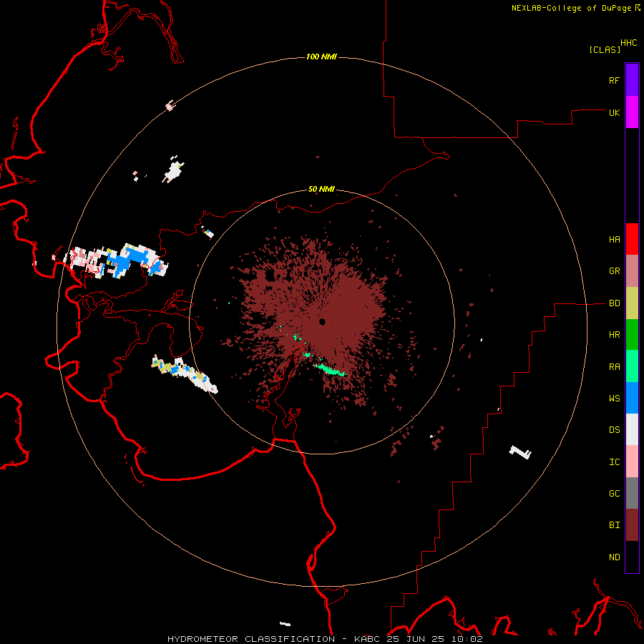Select the yellow BD legend swatch
Screen dimensions: 644x644
click(632, 303)
